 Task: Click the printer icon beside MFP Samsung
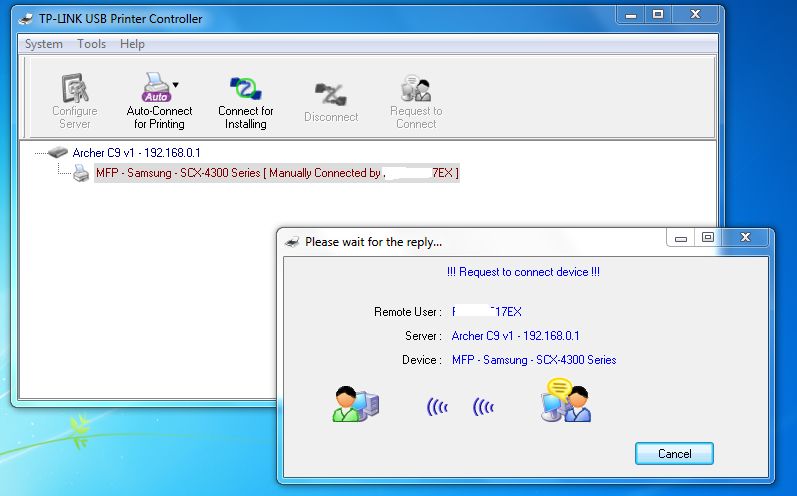pos(81,173)
